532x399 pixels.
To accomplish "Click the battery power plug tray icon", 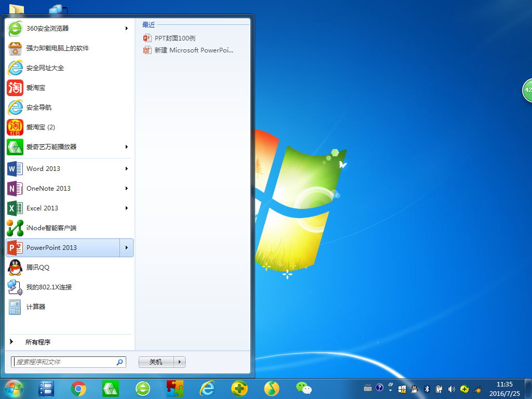I will [x=439, y=389].
